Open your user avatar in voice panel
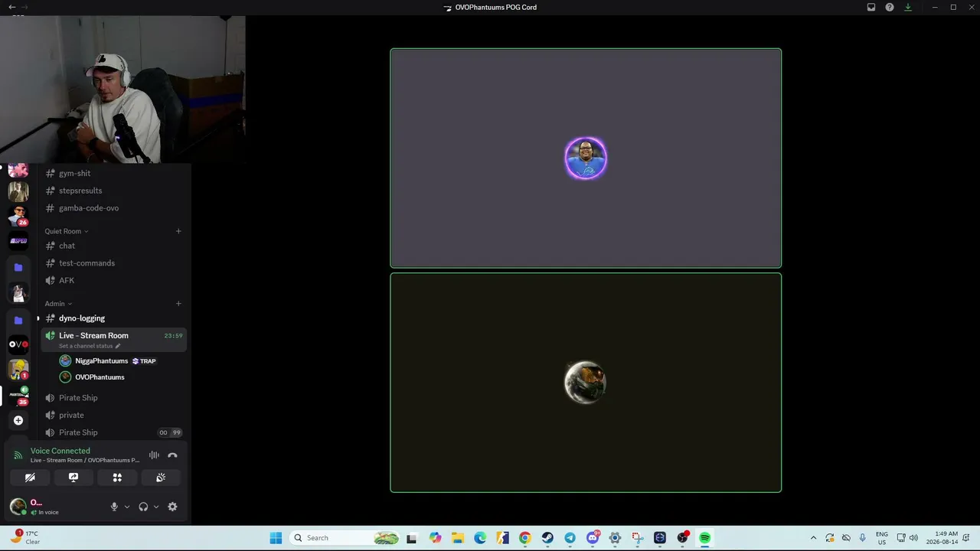This screenshot has width=980, height=551. (18, 506)
